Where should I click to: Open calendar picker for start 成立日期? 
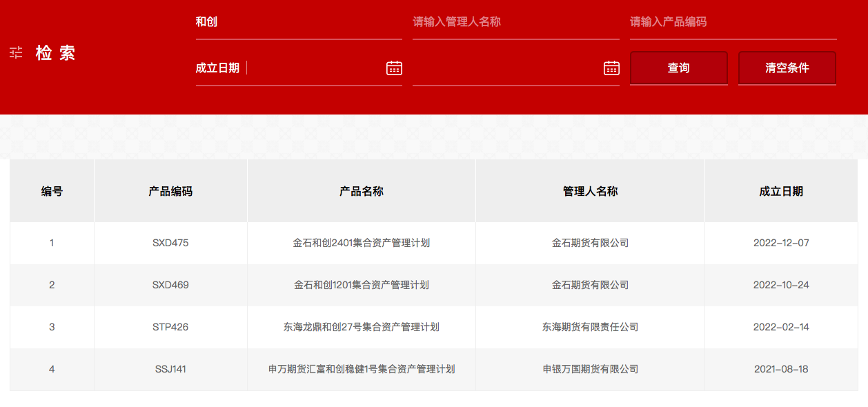[394, 68]
